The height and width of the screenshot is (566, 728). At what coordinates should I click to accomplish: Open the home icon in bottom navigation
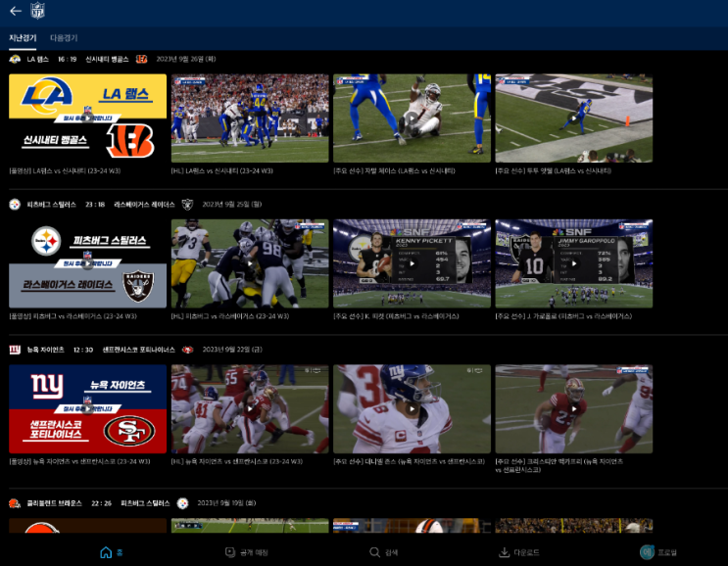(x=106, y=552)
